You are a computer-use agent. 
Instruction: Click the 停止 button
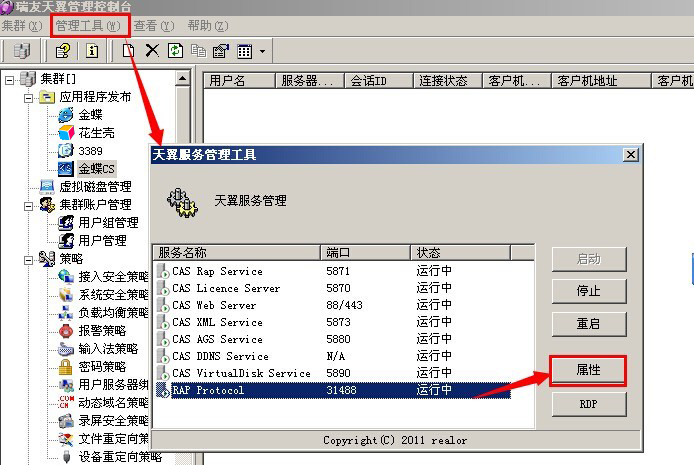(x=589, y=291)
